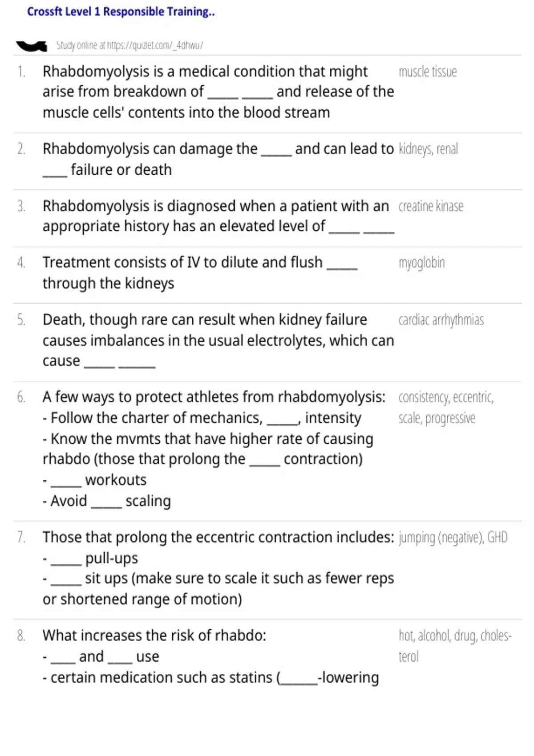Select the answer 'myoglobin'

coord(421,263)
